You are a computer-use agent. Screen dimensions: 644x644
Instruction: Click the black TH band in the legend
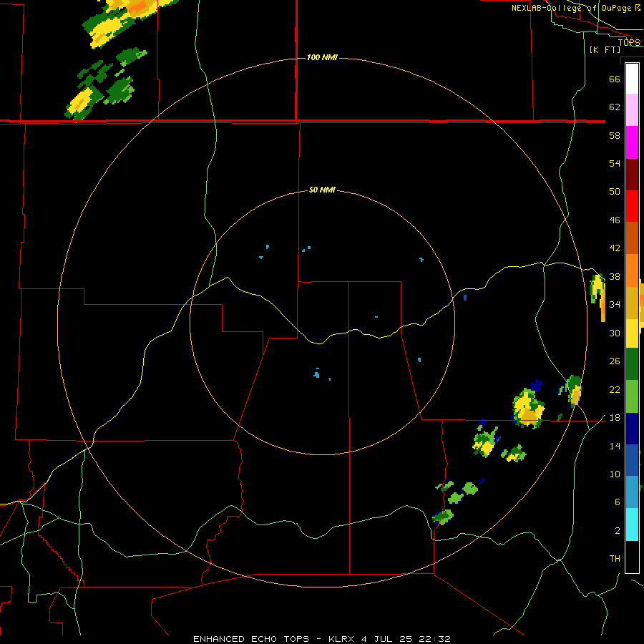click(632, 557)
